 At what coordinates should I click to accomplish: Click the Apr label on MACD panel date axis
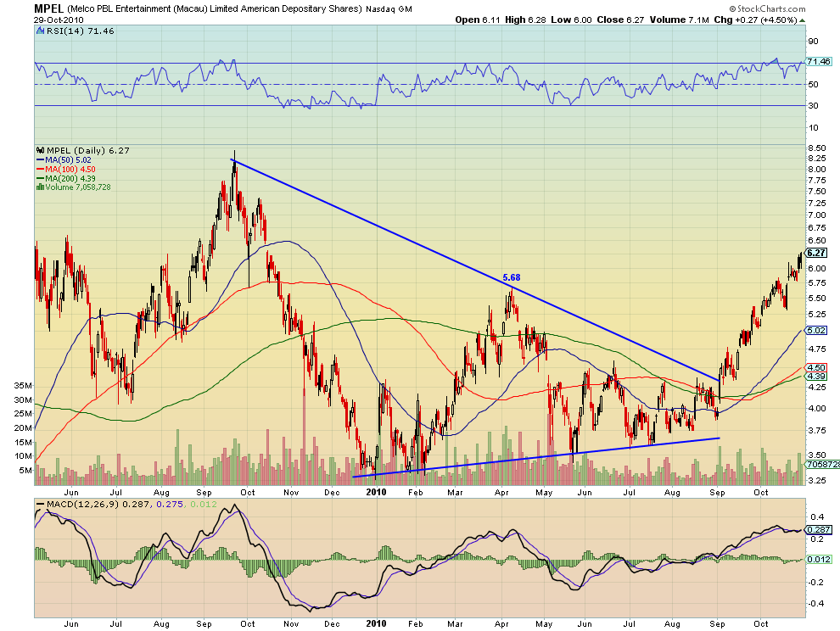coord(501,624)
